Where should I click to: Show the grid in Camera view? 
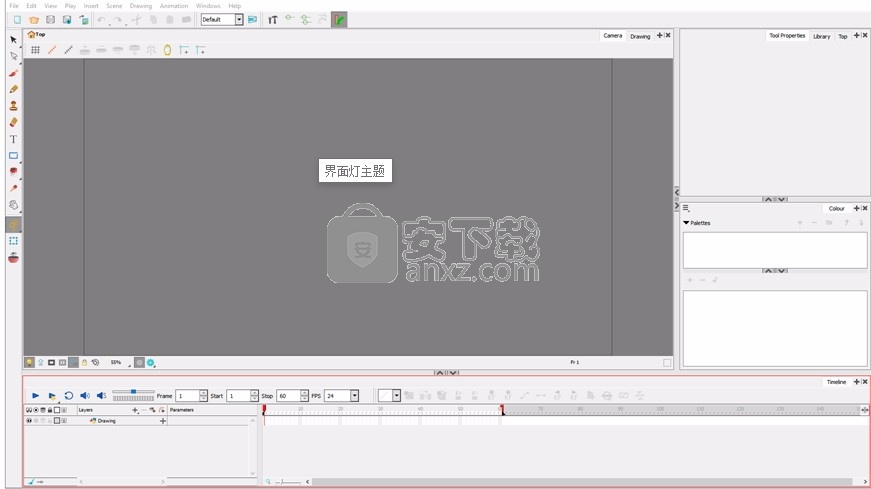click(x=36, y=50)
